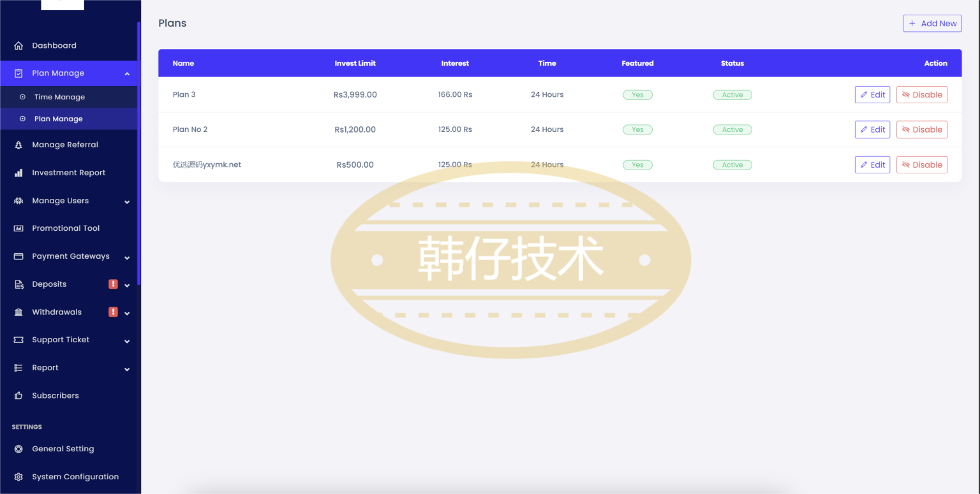Expand the Payment Gateways chevron
This screenshot has width=980, height=494.
click(127, 258)
